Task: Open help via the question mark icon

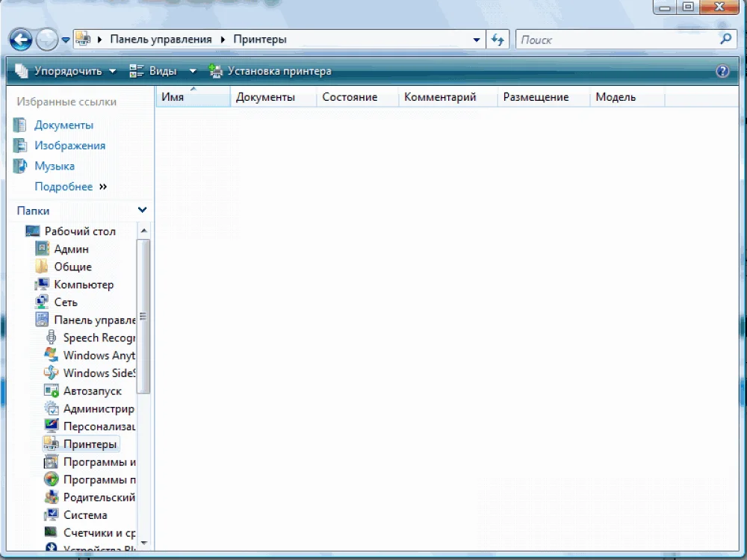Action: point(722,72)
